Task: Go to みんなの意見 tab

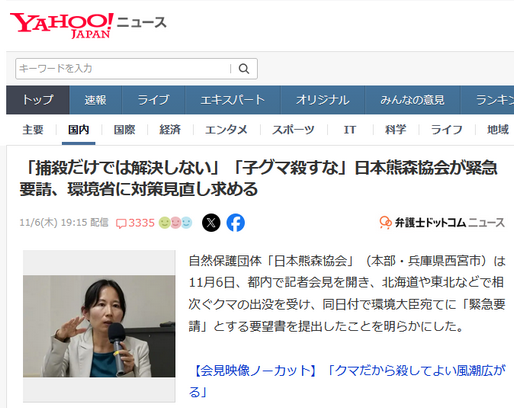Action: (x=413, y=100)
